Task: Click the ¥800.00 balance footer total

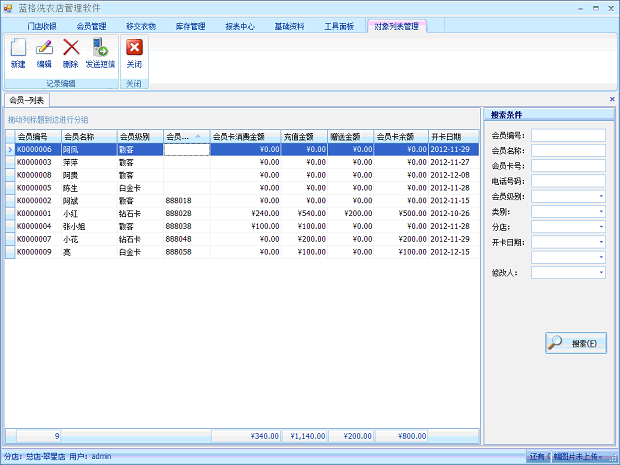Action: (401, 436)
